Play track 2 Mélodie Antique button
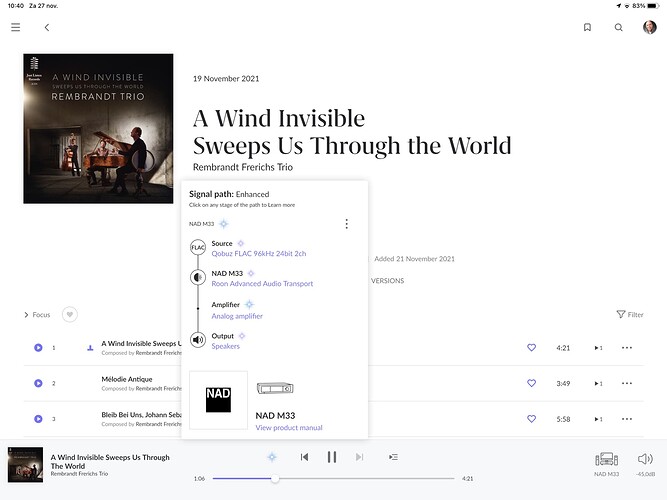The image size is (667, 500). coord(38,383)
